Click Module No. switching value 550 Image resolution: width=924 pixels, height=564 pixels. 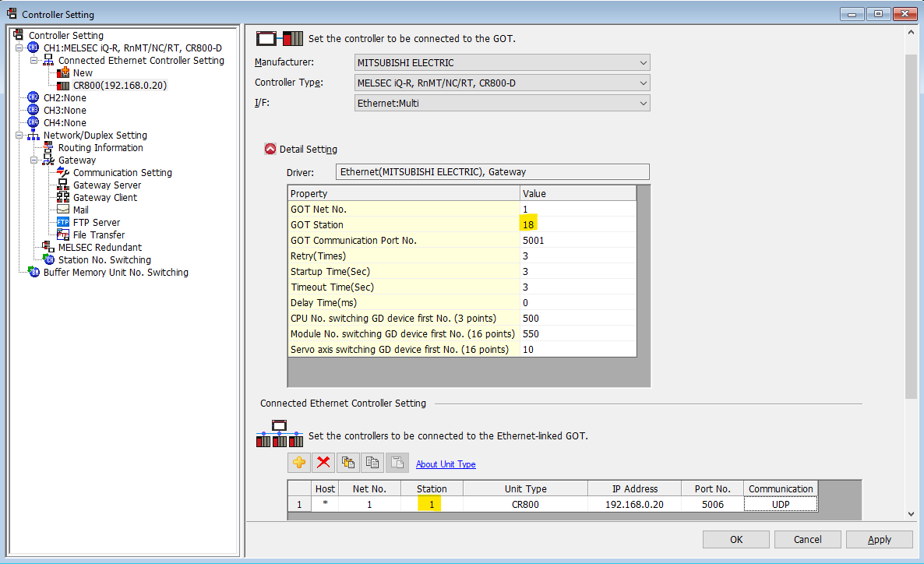click(577, 334)
